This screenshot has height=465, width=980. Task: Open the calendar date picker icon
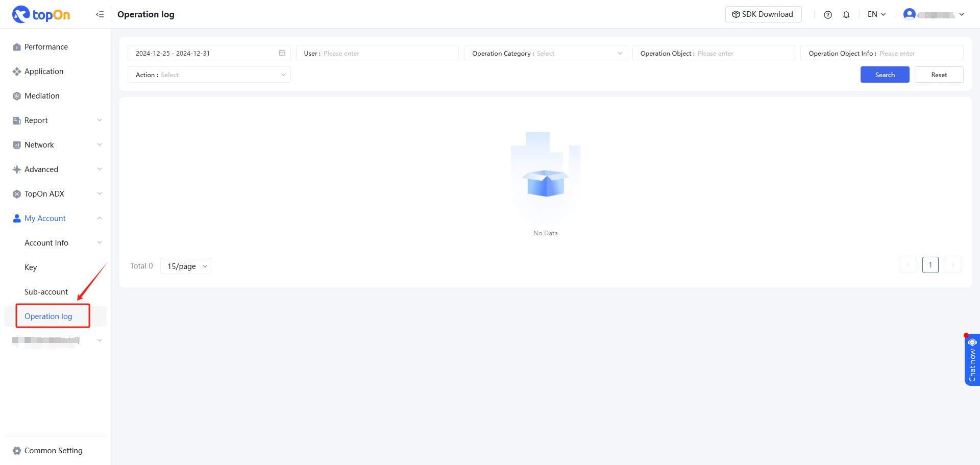282,53
